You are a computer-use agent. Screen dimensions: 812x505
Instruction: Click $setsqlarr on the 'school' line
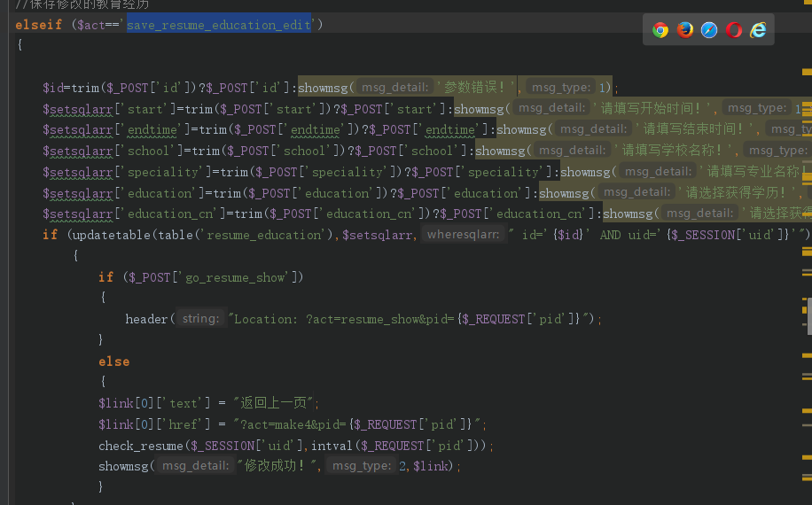(78, 151)
